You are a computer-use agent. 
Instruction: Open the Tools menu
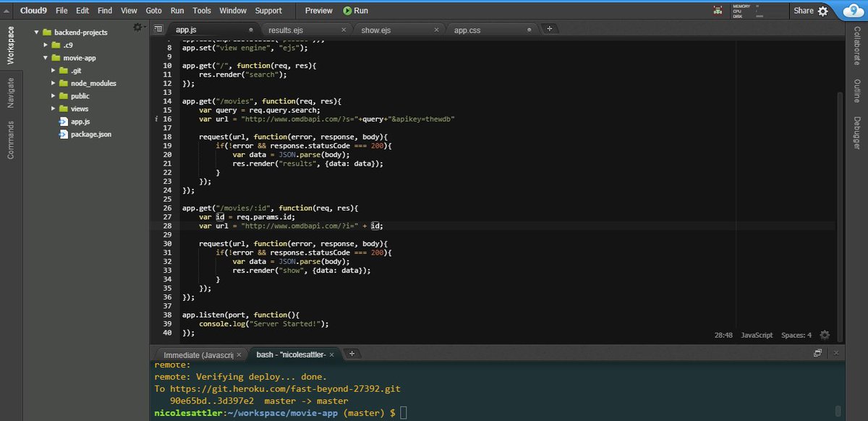202,11
